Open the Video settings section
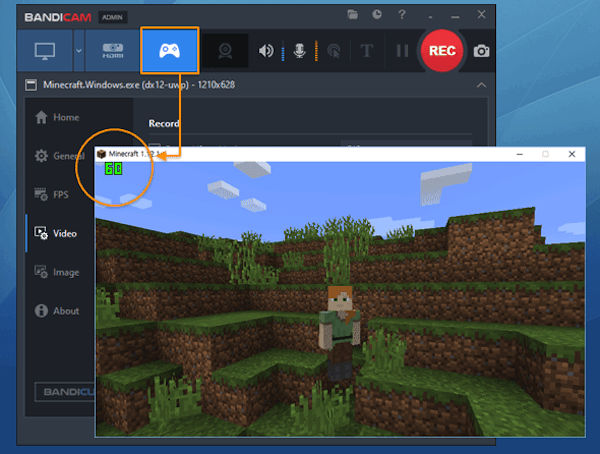Image resolution: width=600 pixels, height=454 pixels. pos(56,233)
